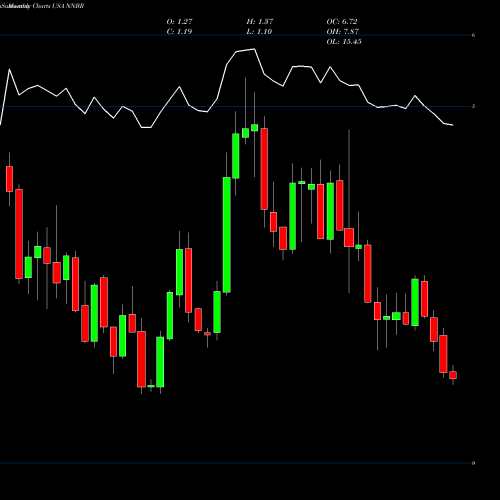Click the final small red candlestick

(453, 375)
